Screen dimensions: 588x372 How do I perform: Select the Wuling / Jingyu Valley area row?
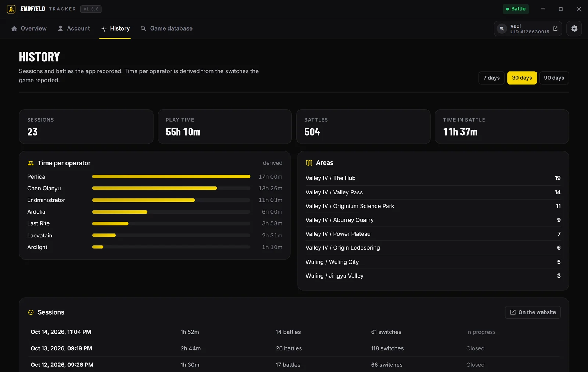coord(433,276)
